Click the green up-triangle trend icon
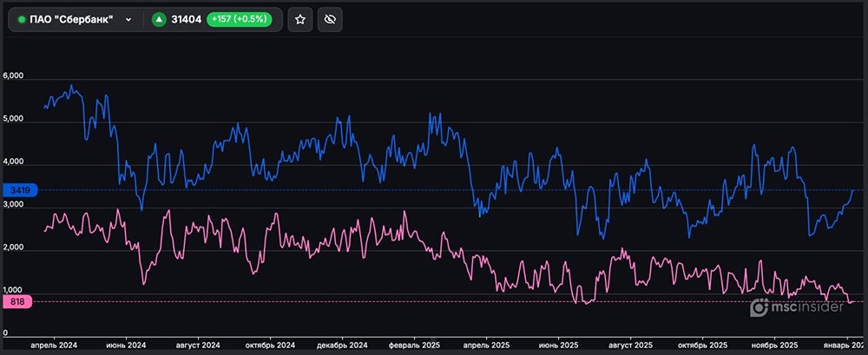This screenshot has height=355, width=868. (159, 19)
